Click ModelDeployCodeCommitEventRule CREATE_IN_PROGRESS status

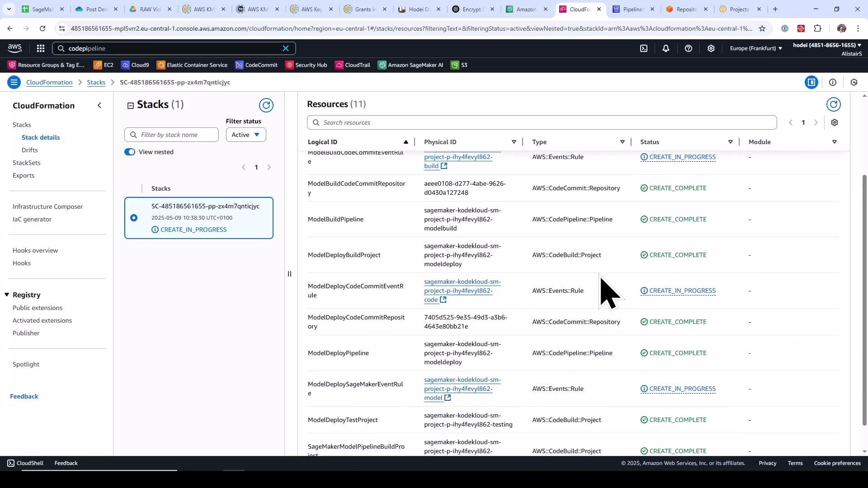click(678, 291)
